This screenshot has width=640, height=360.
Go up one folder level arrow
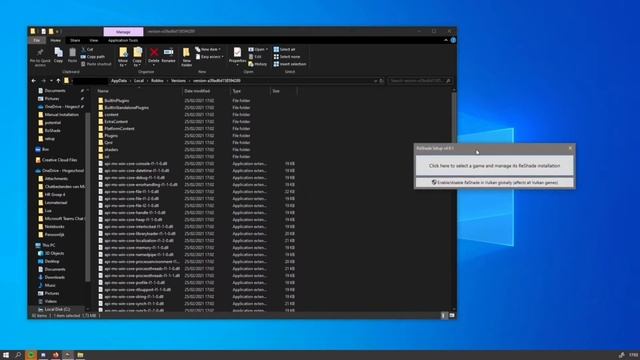pos(58,81)
